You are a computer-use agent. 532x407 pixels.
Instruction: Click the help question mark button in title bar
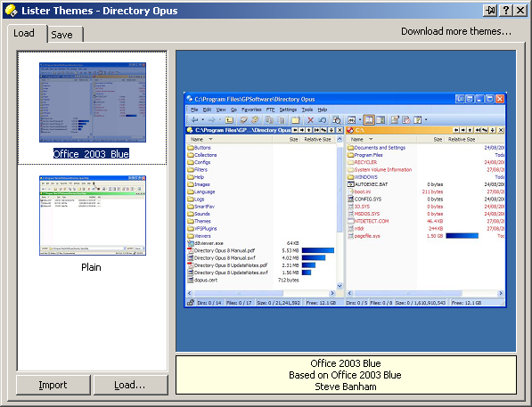pyautogui.click(x=505, y=11)
